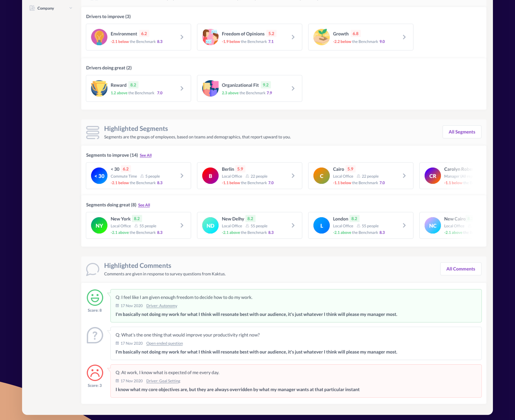Click the happy face score 8 icon
Viewport: 515px width, 420px height.
95,297
